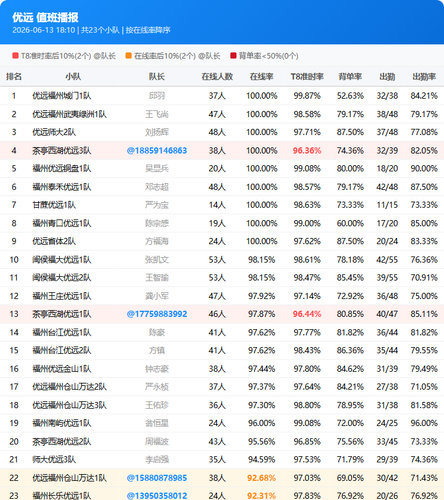Click the red 96.36% T8 value
The width and height of the screenshot is (444, 500).
(x=307, y=151)
